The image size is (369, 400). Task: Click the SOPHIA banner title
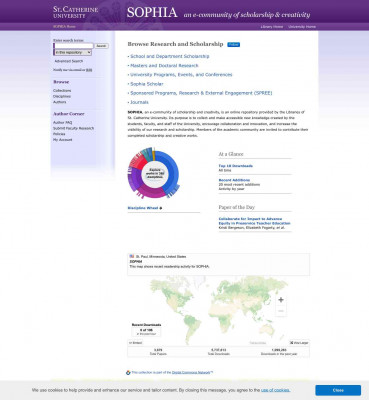tap(152, 13)
